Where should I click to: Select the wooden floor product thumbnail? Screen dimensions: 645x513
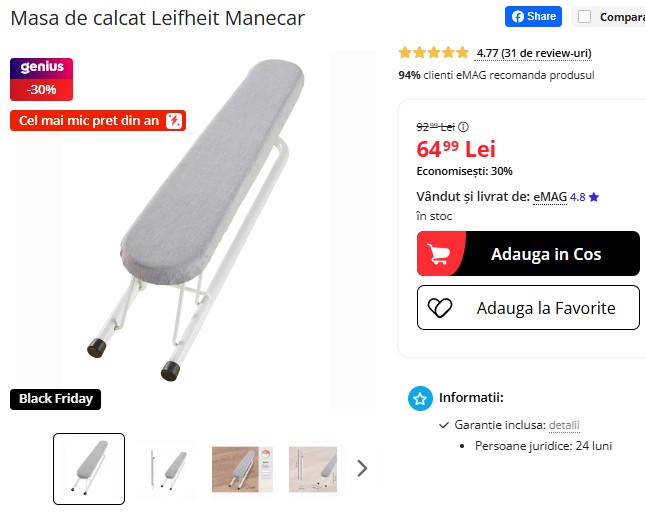[242, 469]
